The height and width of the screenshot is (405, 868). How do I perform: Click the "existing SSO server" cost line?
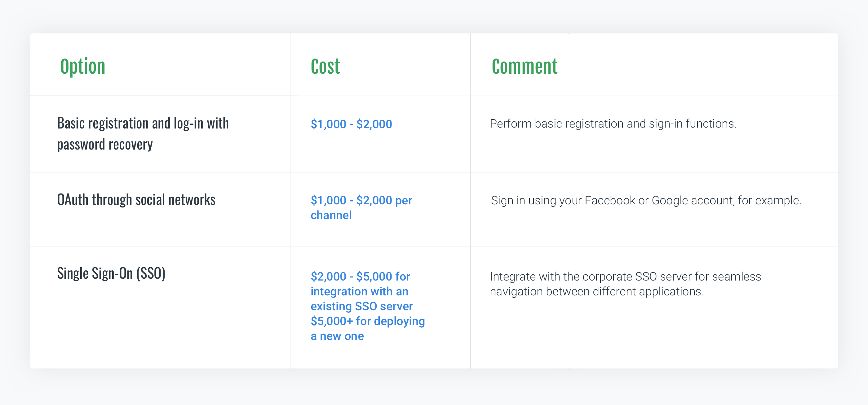[361, 306]
